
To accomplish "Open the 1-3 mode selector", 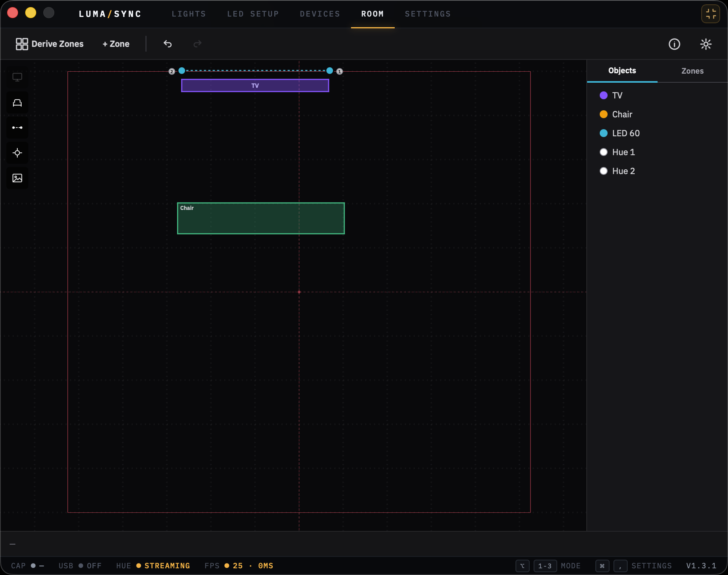I will pos(545,566).
